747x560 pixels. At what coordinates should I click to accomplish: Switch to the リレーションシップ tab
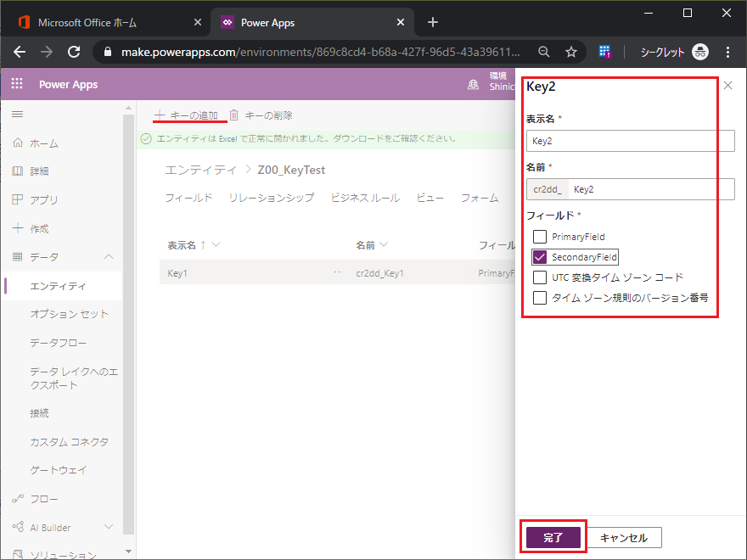272,198
